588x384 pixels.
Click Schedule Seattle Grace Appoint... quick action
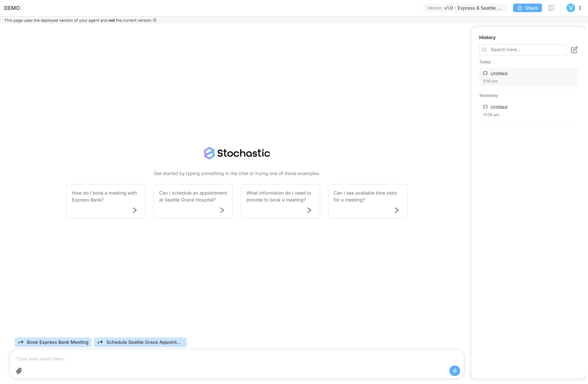tap(140, 342)
